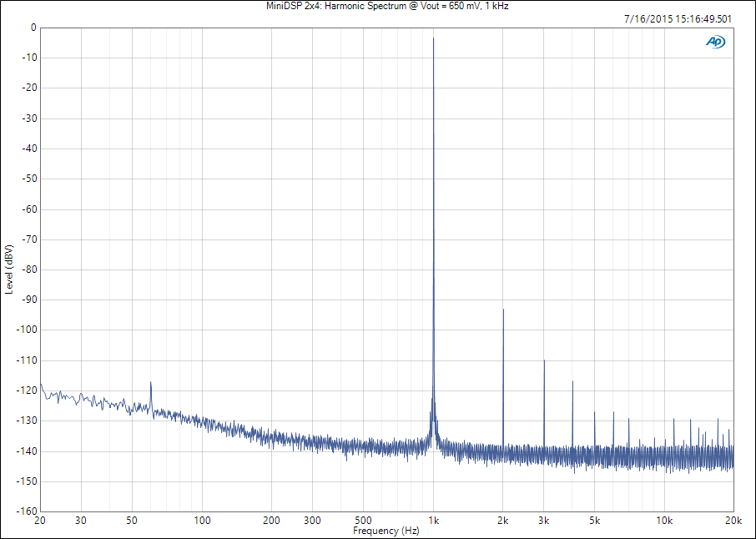Click the 3 kHz third harmonic peak
This screenshot has width=756, height=539.
pos(544,360)
